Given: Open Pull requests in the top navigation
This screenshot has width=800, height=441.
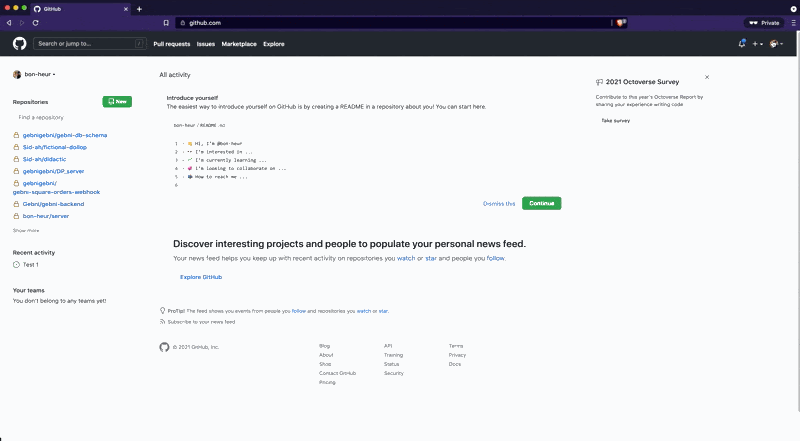Looking at the screenshot, I should pos(171,44).
